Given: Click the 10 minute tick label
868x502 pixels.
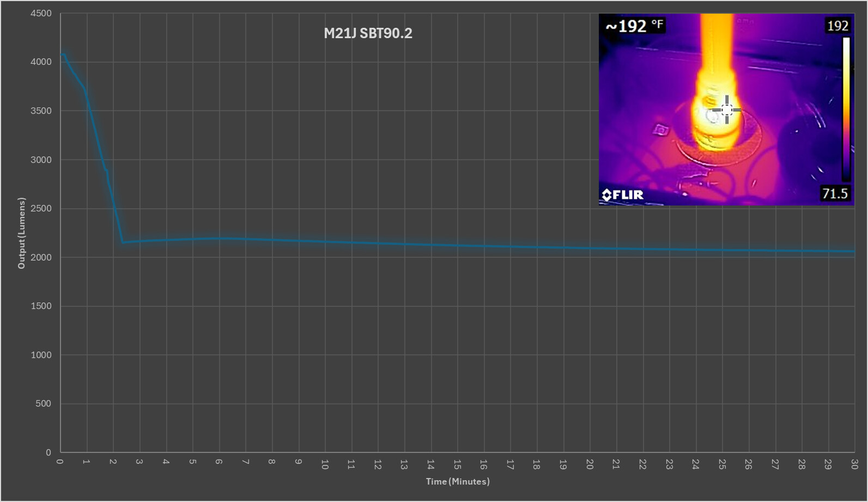Looking at the screenshot, I should [x=325, y=464].
